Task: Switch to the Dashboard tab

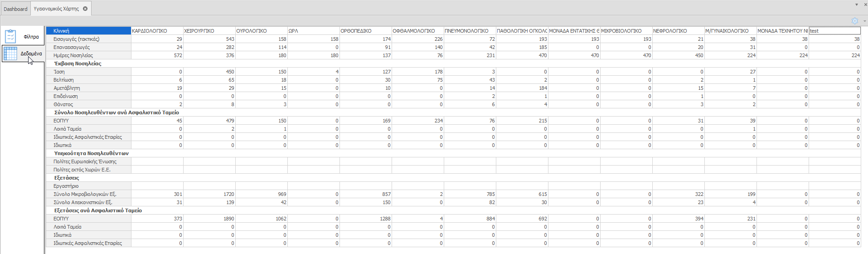Action: [15, 9]
